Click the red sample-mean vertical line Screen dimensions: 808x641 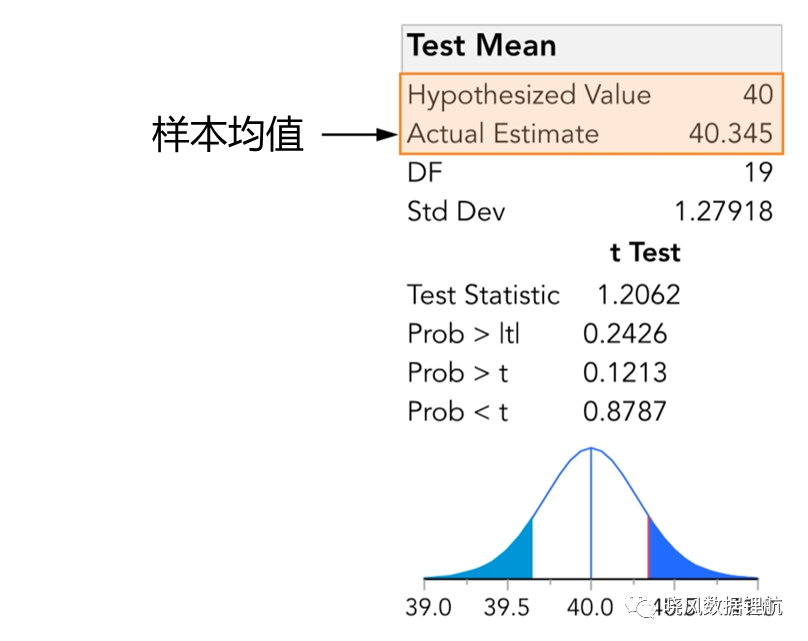[648, 547]
